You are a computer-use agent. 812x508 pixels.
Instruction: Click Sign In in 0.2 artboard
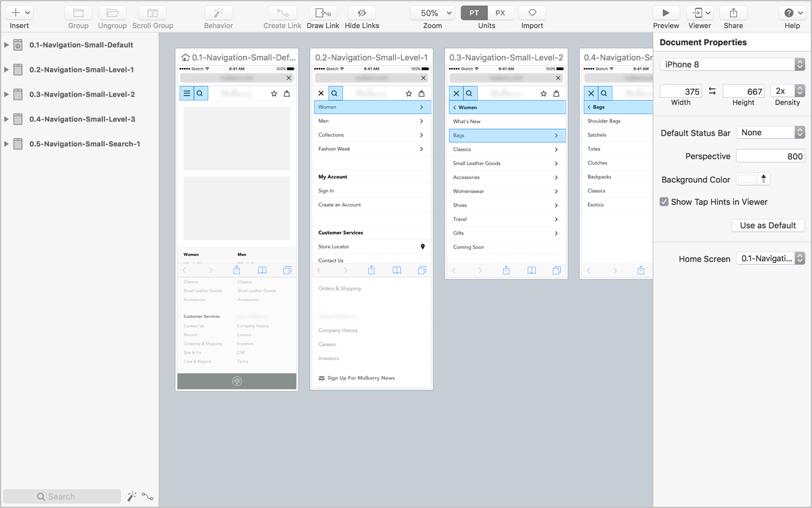click(326, 190)
